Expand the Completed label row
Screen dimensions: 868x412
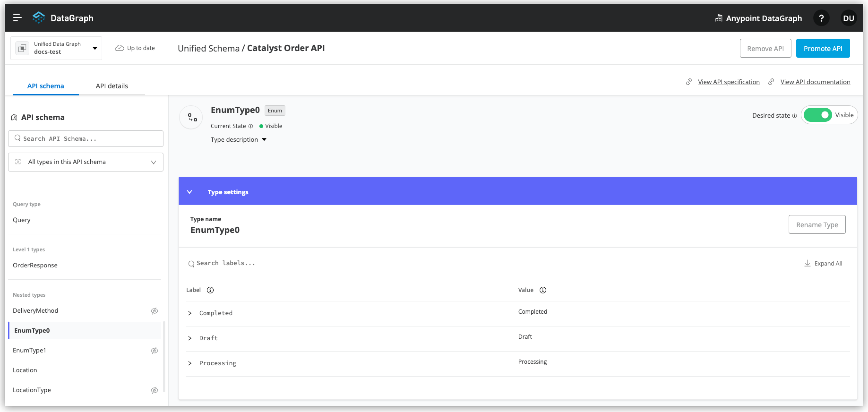190,313
